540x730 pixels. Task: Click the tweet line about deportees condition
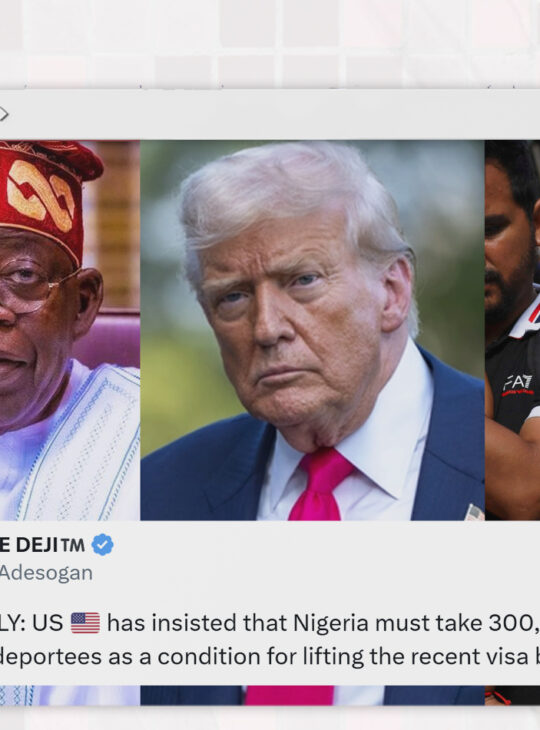[x=270, y=657]
